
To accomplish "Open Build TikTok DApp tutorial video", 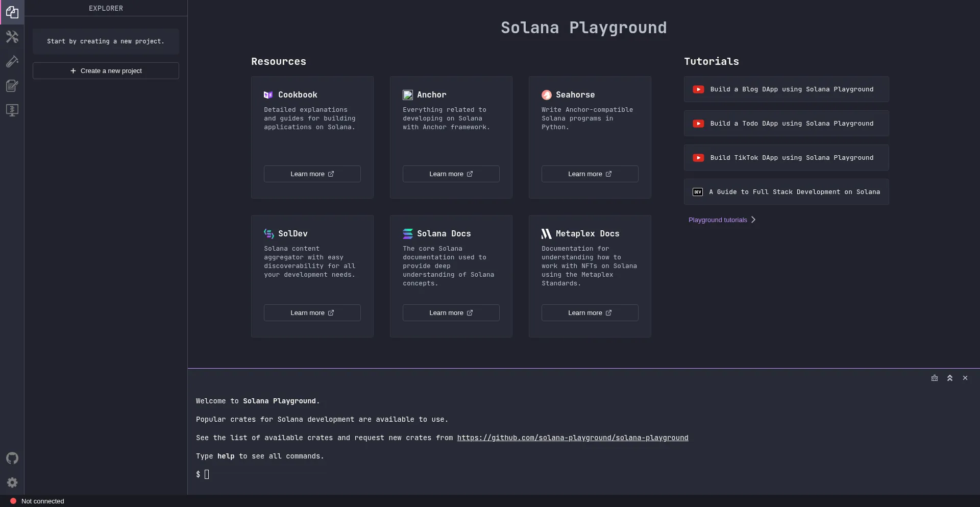I will (x=786, y=158).
